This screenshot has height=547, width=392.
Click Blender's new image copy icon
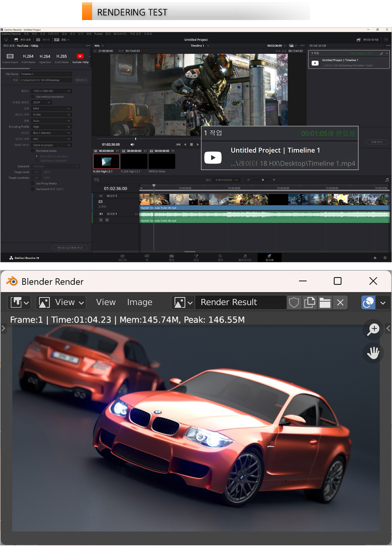click(x=309, y=302)
